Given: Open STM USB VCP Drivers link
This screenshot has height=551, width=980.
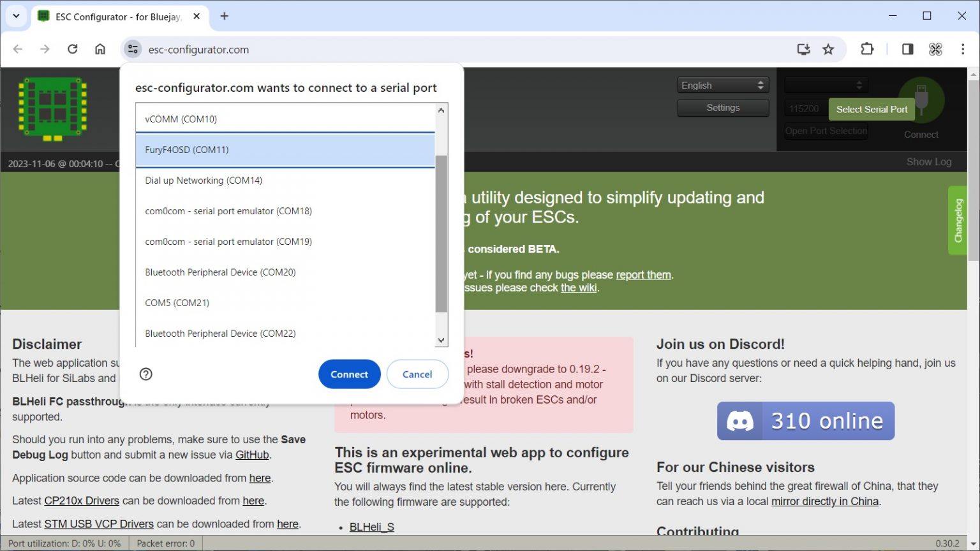Looking at the screenshot, I should pos(99,524).
